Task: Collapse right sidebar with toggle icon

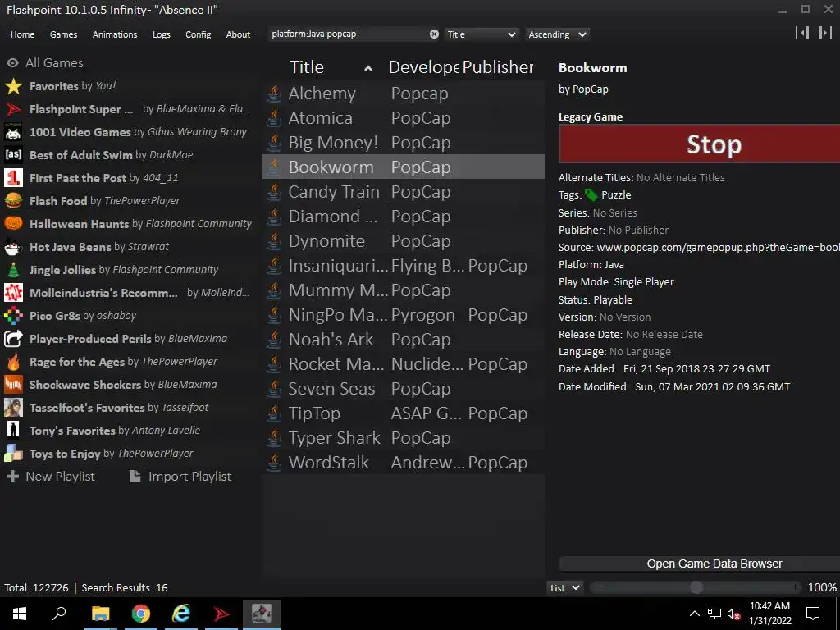Action: coord(825,33)
